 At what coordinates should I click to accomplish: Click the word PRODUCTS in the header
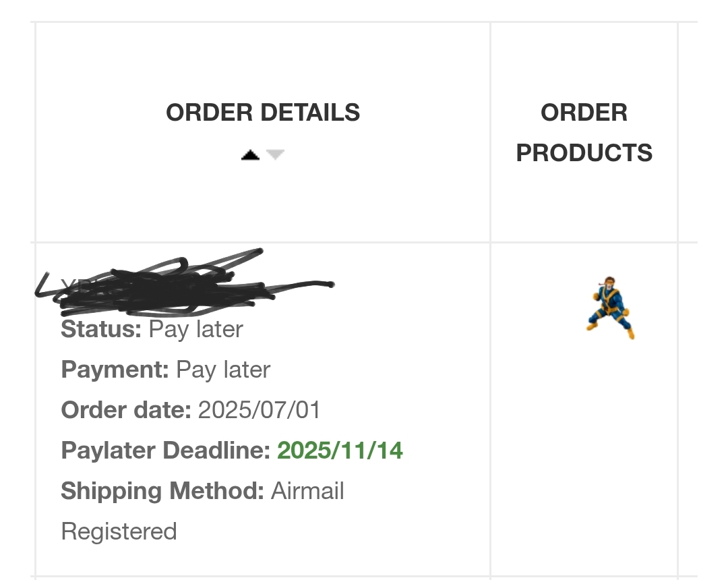coord(584,153)
